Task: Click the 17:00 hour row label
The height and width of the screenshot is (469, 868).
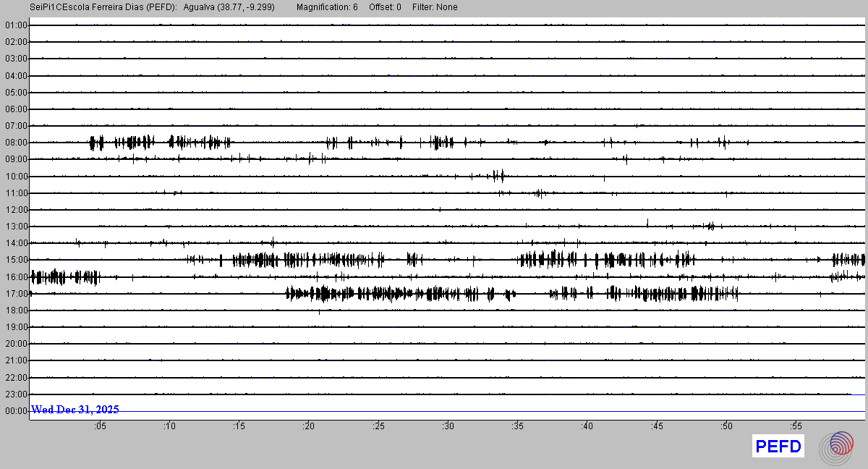Action: coord(15,294)
